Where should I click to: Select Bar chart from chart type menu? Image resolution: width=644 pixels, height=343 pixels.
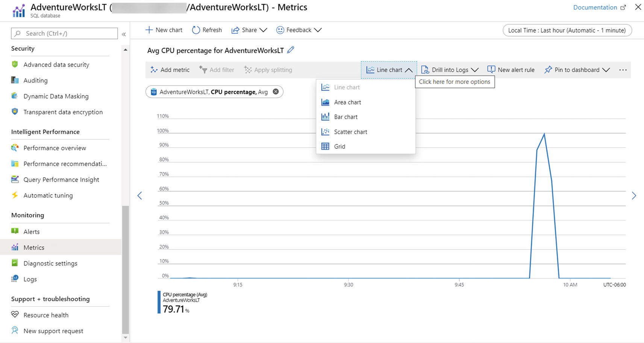[366, 117]
